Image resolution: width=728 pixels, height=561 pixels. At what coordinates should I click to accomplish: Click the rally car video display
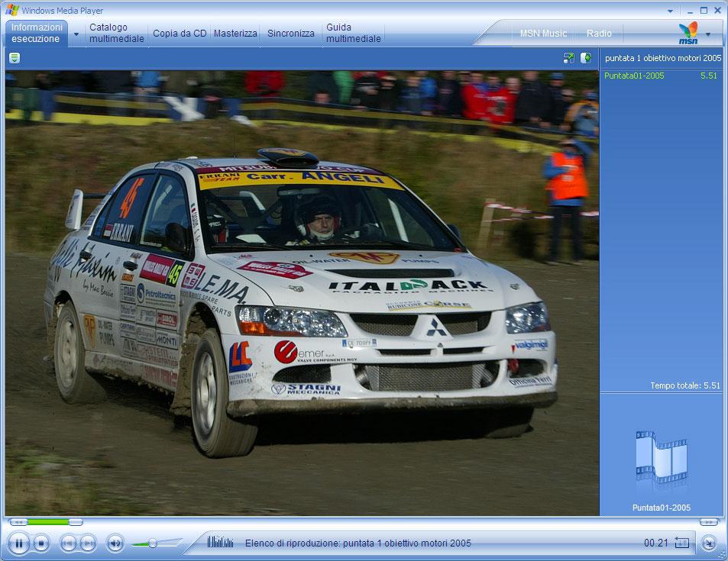[302, 293]
